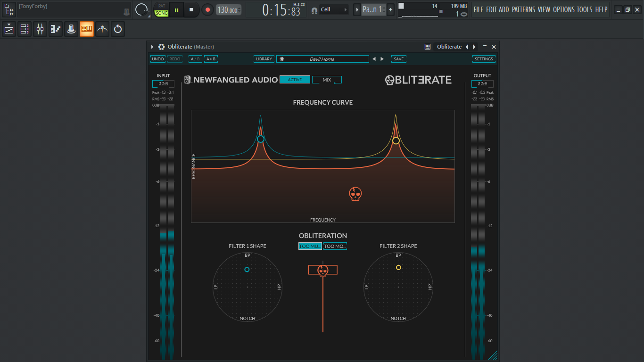The width and height of the screenshot is (644, 362).
Task: Open the Mixer icon
Action: tap(40, 29)
